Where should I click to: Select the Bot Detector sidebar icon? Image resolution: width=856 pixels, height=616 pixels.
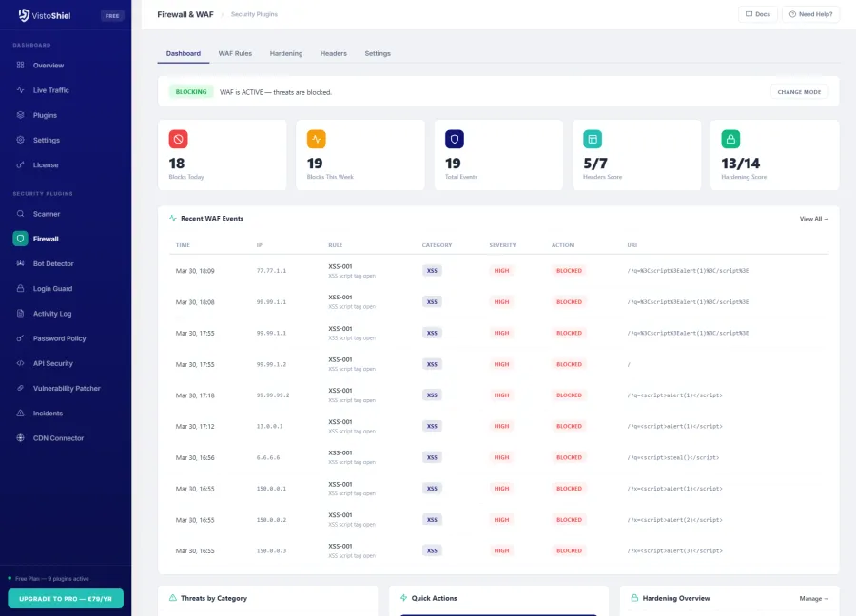click(x=54, y=263)
